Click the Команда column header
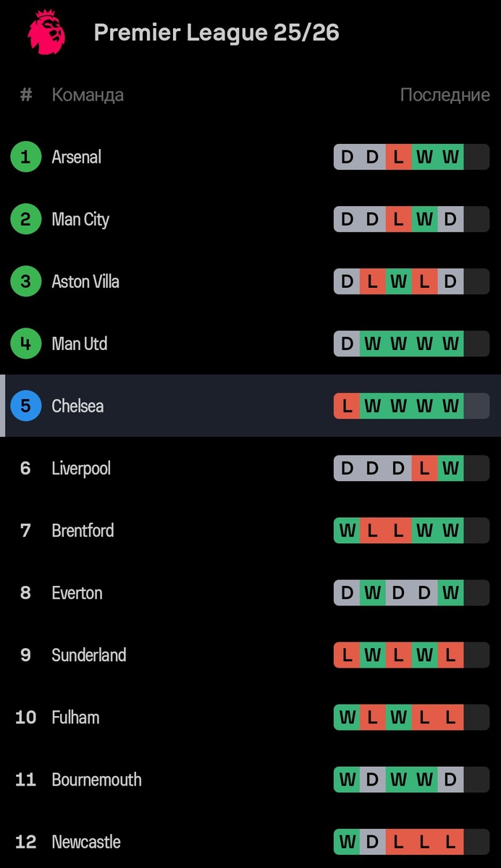 tap(88, 95)
